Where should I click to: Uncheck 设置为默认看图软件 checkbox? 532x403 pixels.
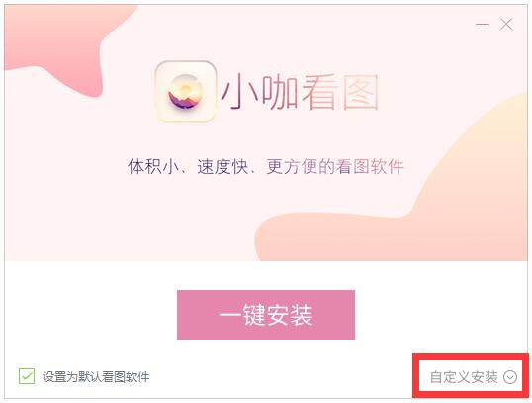coord(27,376)
